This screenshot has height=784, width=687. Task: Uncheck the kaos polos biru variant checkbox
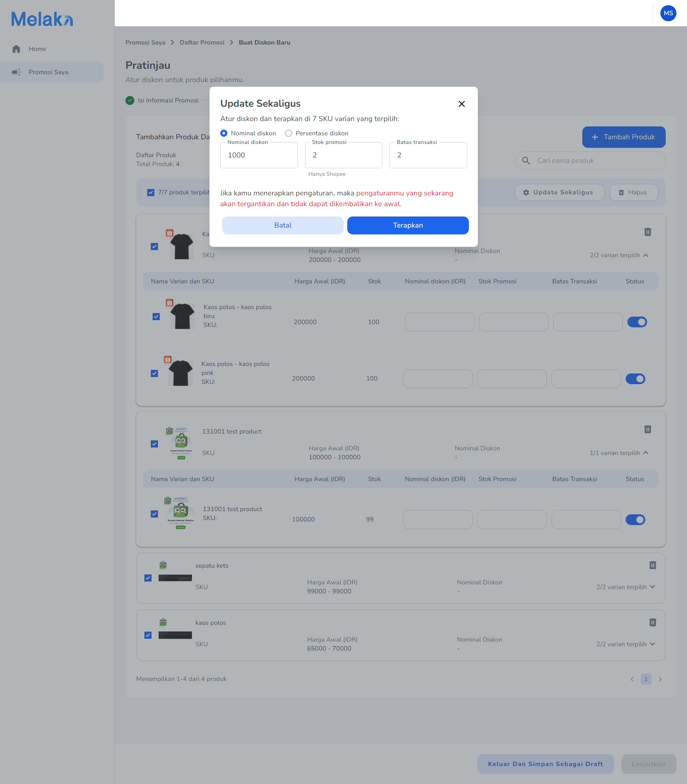[156, 316]
